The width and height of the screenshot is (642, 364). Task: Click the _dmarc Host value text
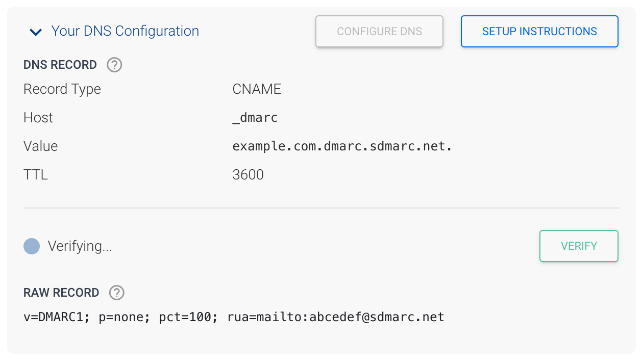255,117
